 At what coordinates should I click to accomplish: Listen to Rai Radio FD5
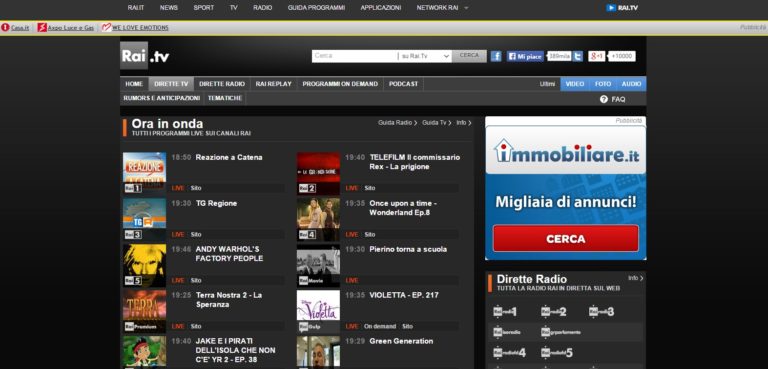[557, 352]
